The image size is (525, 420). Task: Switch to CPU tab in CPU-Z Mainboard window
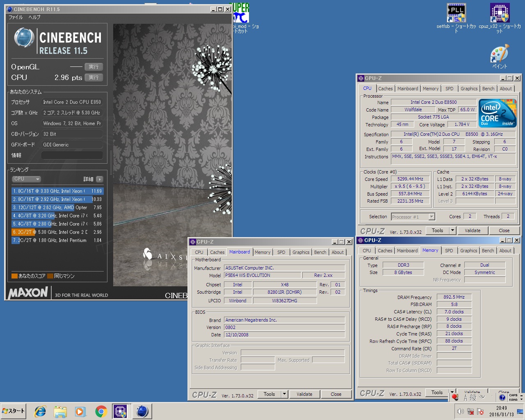[x=199, y=252]
